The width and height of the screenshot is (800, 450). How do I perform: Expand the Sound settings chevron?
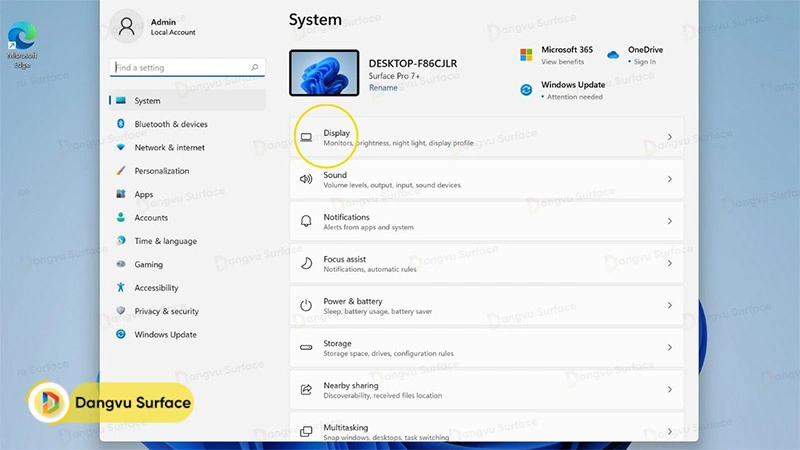click(669, 179)
